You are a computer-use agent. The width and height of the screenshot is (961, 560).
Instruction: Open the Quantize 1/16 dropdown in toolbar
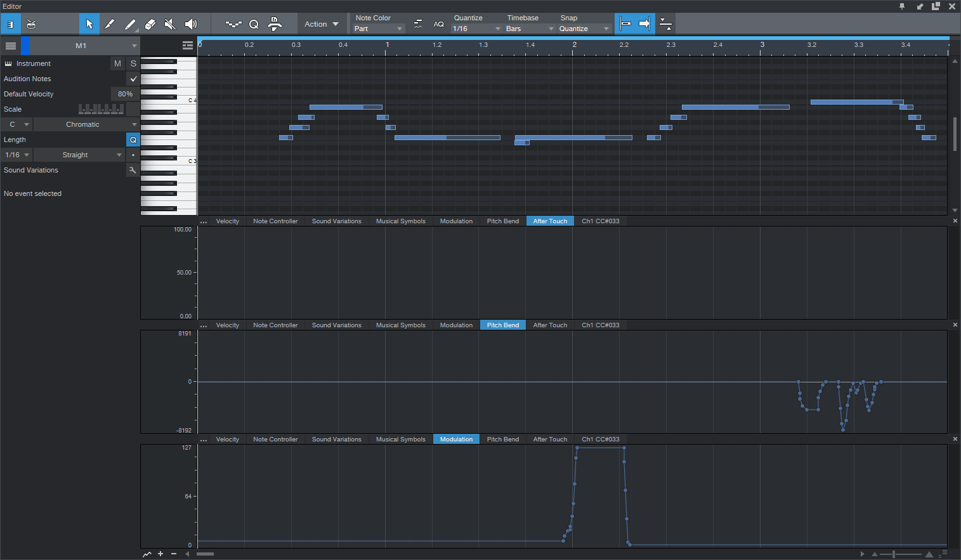476,29
